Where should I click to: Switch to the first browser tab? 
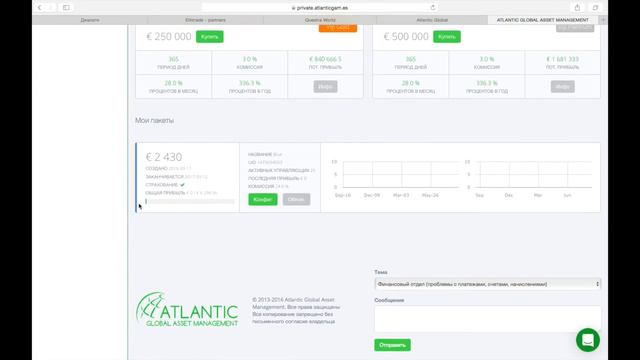click(x=90, y=20)
